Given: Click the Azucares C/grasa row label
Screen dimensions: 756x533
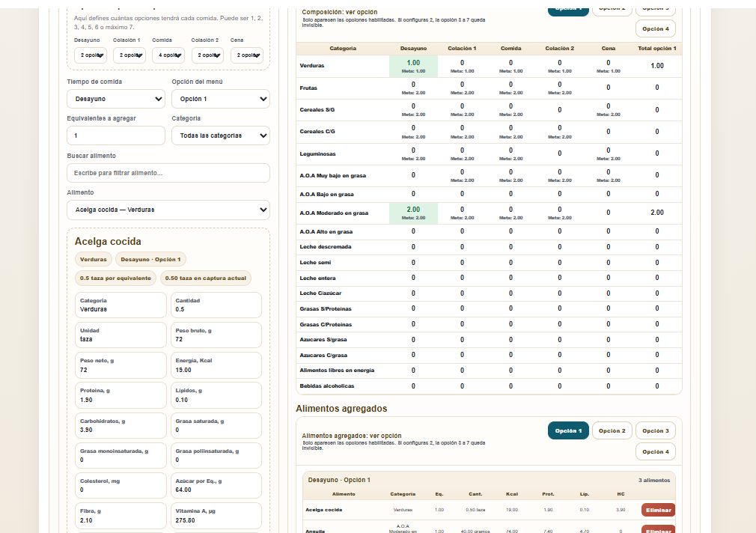Looking at the screenshot, I should click(323, 355).
